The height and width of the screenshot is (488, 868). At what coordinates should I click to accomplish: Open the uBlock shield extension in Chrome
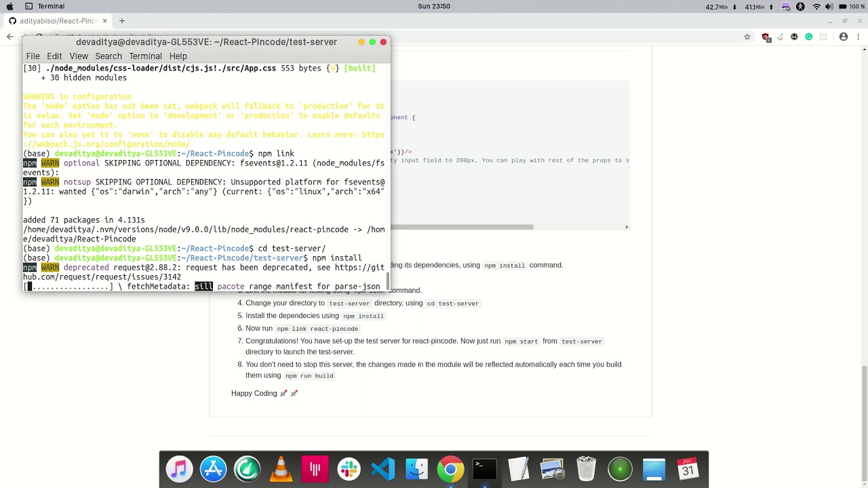[x=766, y=37]
